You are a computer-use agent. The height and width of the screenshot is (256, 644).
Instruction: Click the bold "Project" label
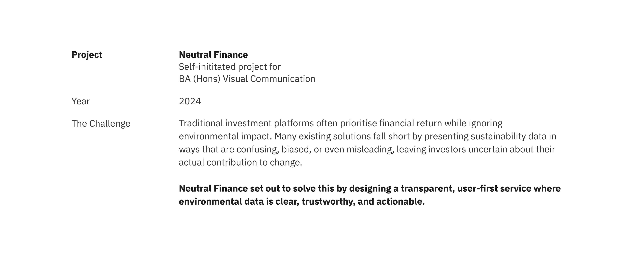(x=87, y=55)
